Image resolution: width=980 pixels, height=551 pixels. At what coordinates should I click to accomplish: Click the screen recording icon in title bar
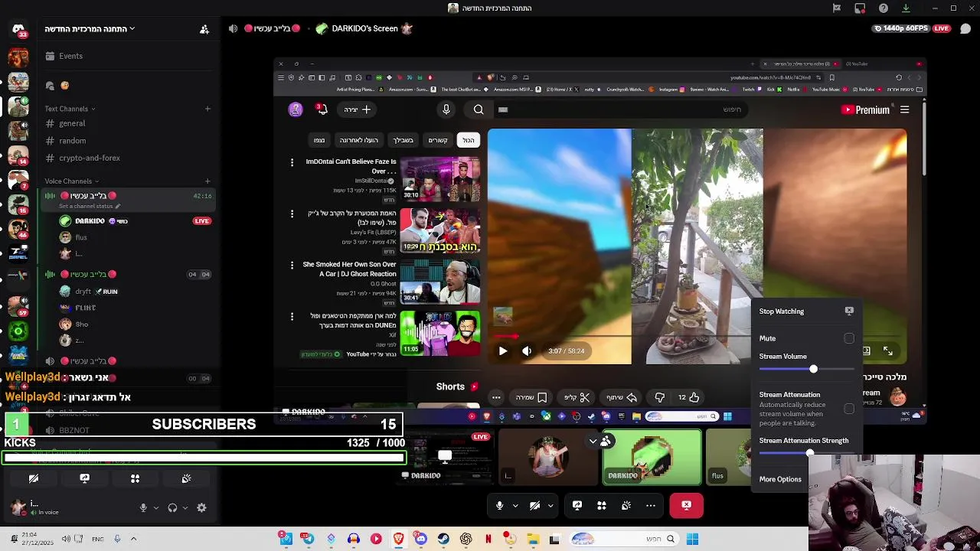tap(860, 8)
